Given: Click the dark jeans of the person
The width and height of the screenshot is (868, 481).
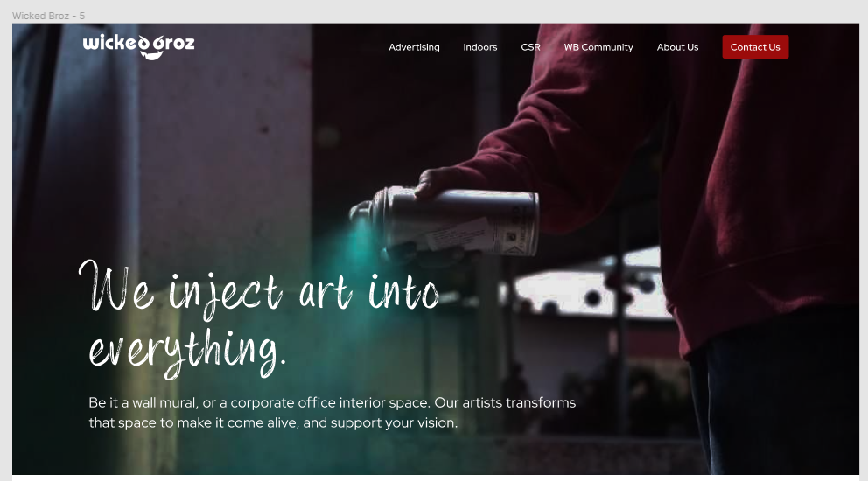Looking at the screenshot, I should pos(775,399).
